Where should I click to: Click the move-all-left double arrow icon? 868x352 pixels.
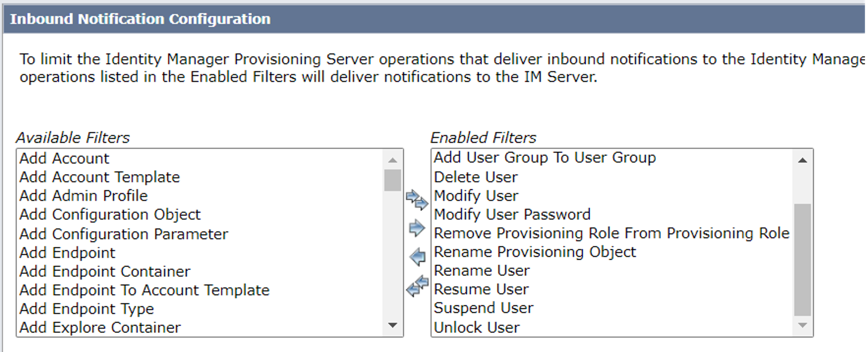[x=417, y=286]
